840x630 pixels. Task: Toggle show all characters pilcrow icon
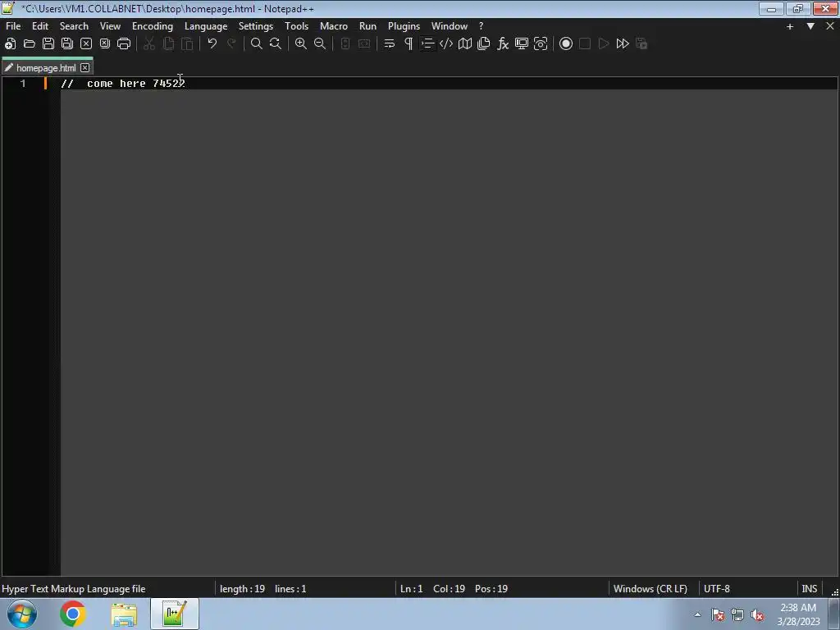409,44
